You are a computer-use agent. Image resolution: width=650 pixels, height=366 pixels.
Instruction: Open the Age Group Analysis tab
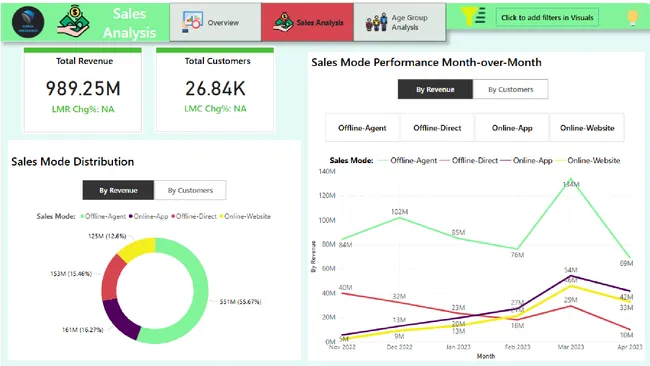click(x=400, y=22)
